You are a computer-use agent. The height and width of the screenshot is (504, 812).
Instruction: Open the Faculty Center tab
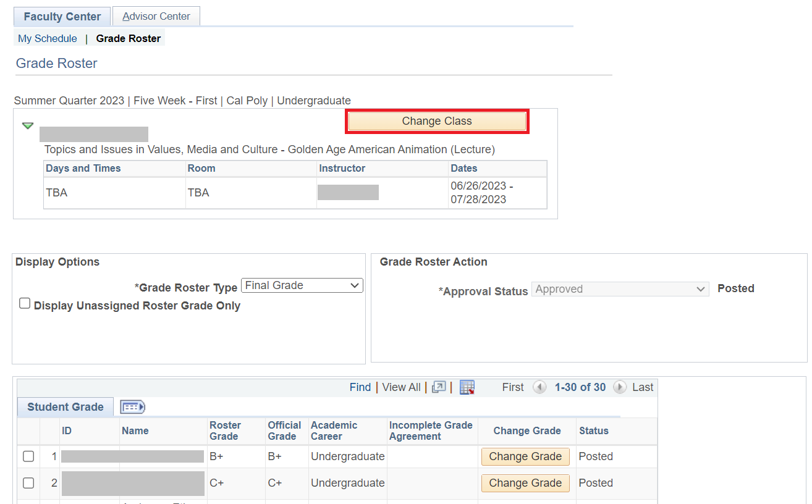coord(62,17)
